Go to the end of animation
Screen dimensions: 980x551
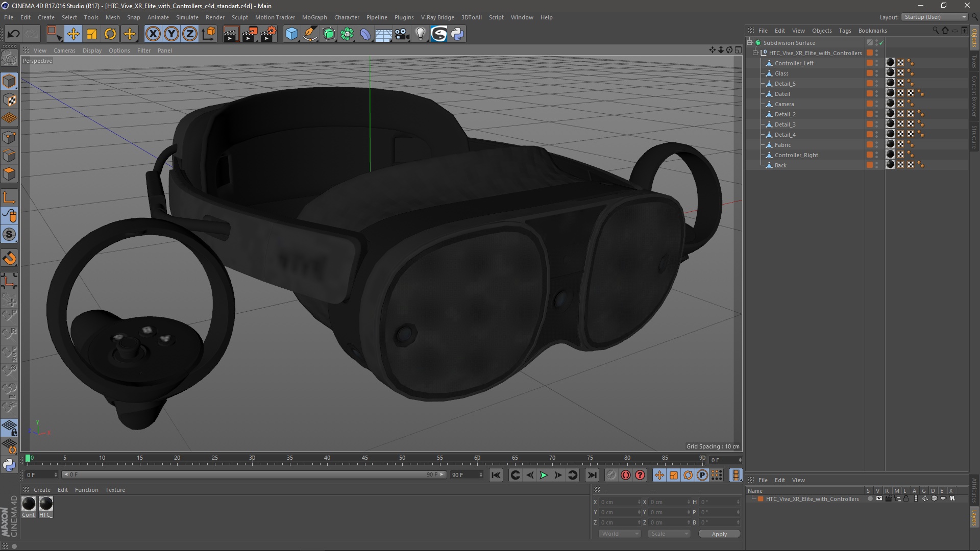[x=592, y=475]
